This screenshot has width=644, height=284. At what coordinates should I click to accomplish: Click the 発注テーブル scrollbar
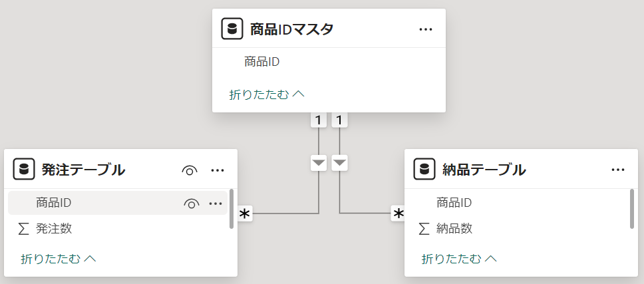pos(232,209)
